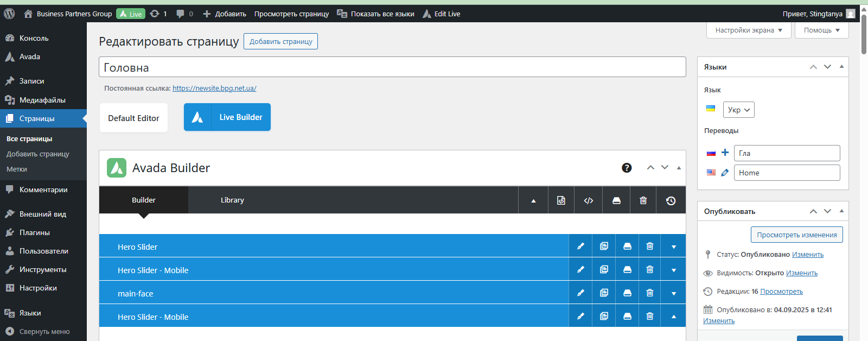The height and width of the screenshot is (341, 868).
Task: Click Просмотреть next to Редакции
Action: click(781, 291)
